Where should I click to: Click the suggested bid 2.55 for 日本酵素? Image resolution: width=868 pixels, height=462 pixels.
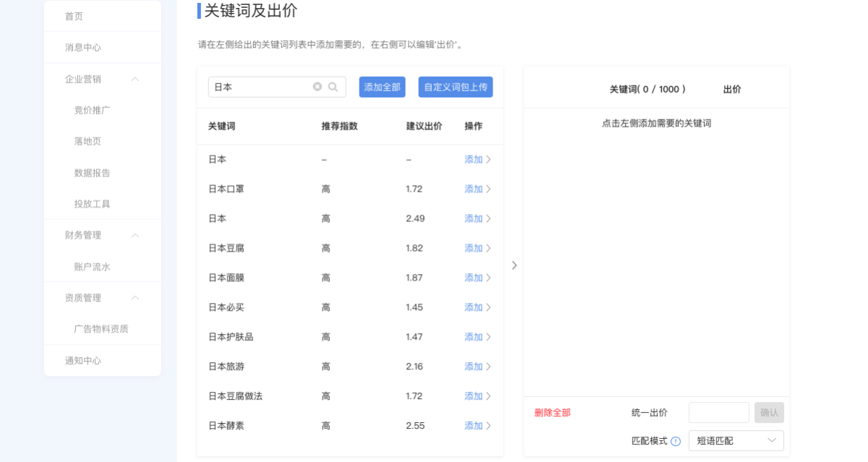(415, 426)
